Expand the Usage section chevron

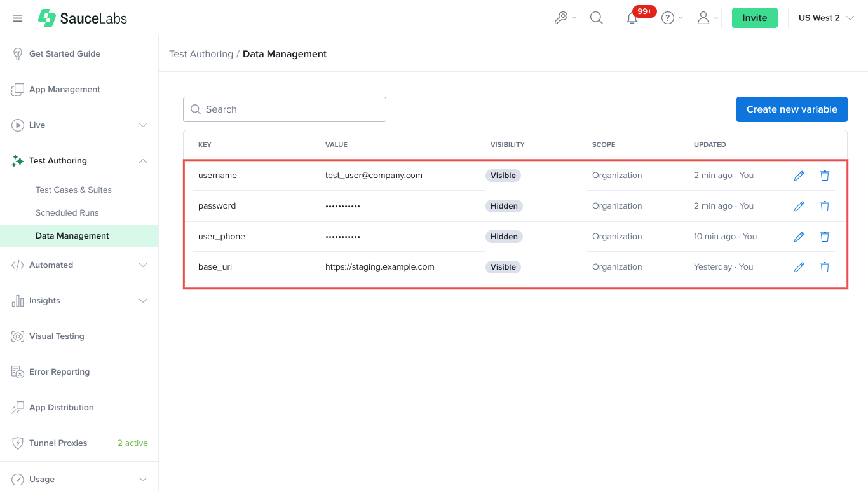[143, 480]
